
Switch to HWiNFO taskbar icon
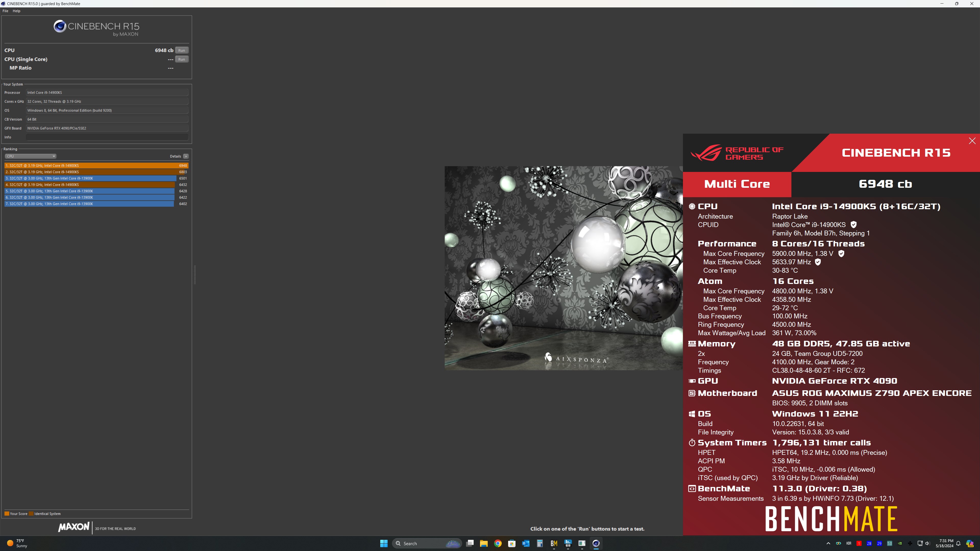tap(568, 543)
